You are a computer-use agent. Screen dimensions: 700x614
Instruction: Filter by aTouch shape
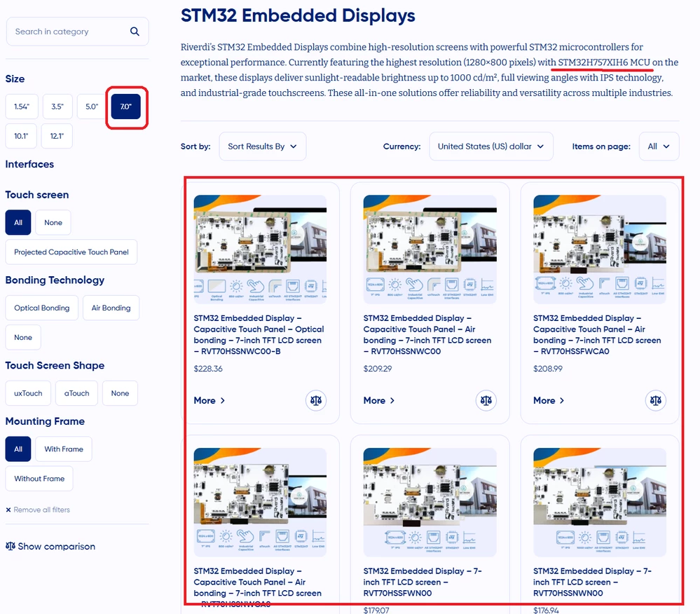[x=77, y=393]
